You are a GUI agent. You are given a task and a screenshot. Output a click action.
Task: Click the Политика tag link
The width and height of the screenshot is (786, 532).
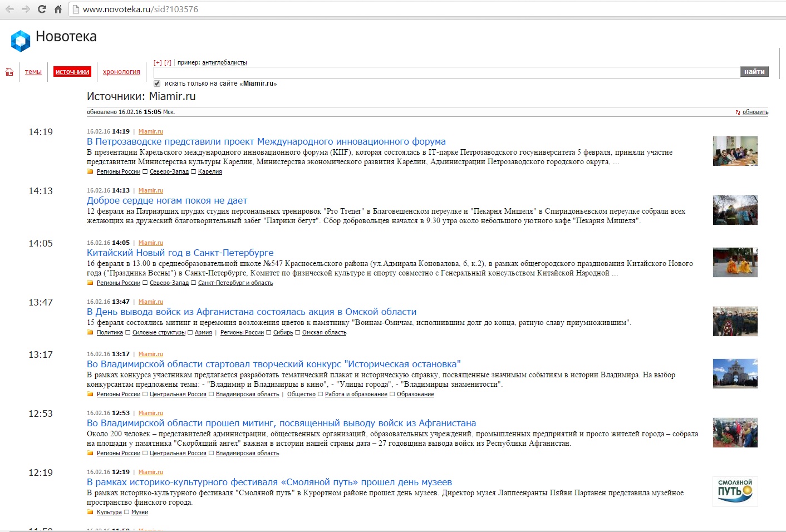coord(110,332)
